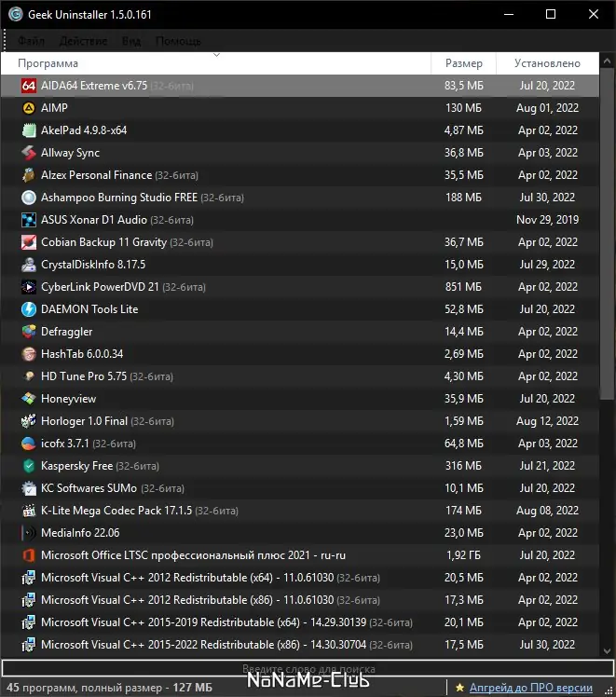Open the Вид menu
The width and height of the screenshot is (616, 697).
pyautogui.click(x=131, y=41)
